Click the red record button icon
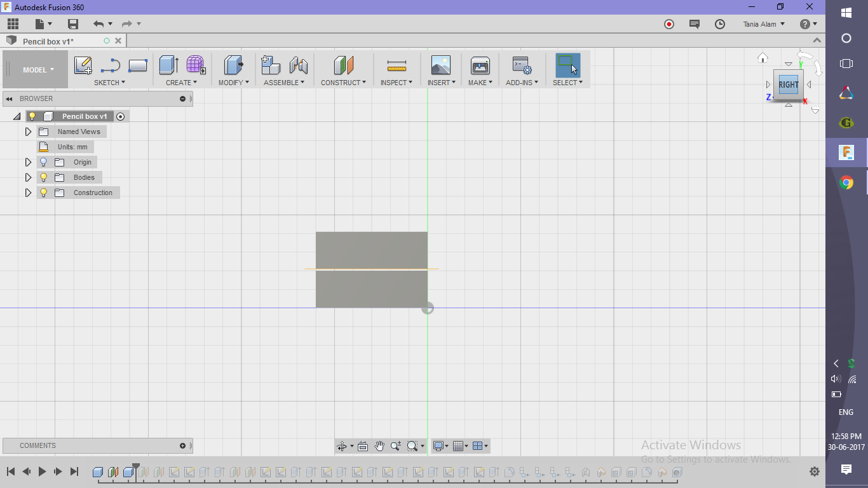868x488 pixels. coord(668,24)
